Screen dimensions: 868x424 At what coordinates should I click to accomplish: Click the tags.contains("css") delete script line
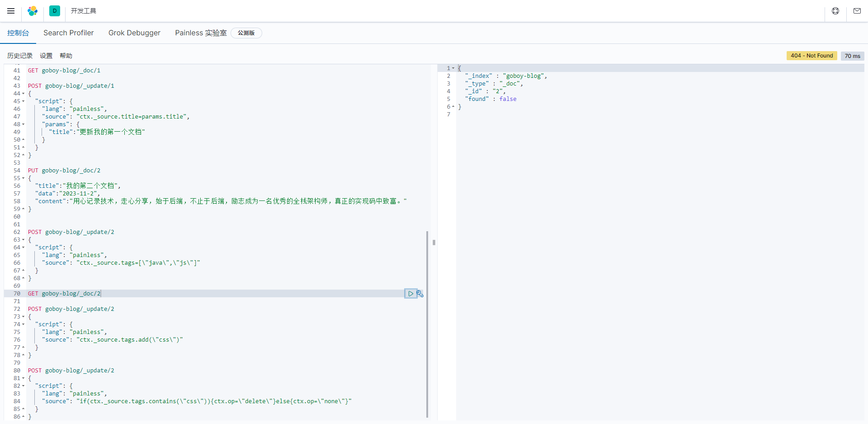tap(197, 401)
